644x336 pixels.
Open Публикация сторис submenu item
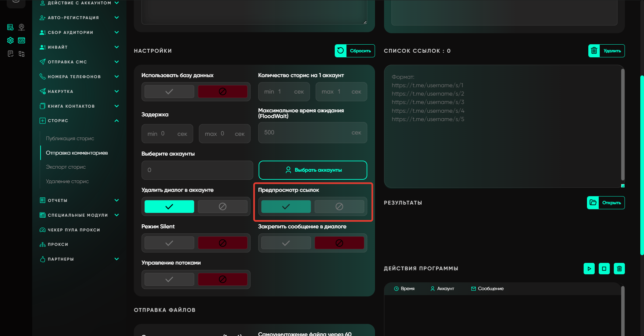tap(70, 138)
